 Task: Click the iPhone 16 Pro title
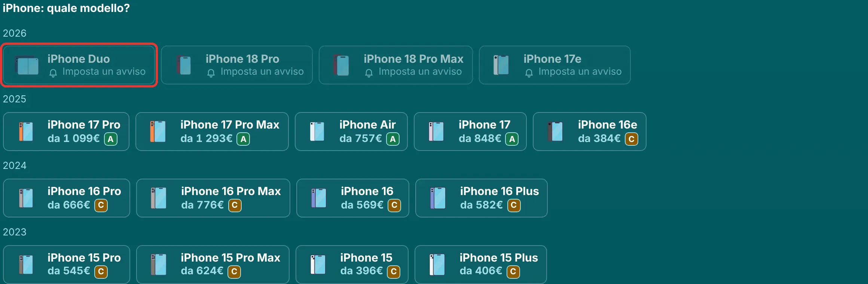pyautogui.click(x=84, y=191)
